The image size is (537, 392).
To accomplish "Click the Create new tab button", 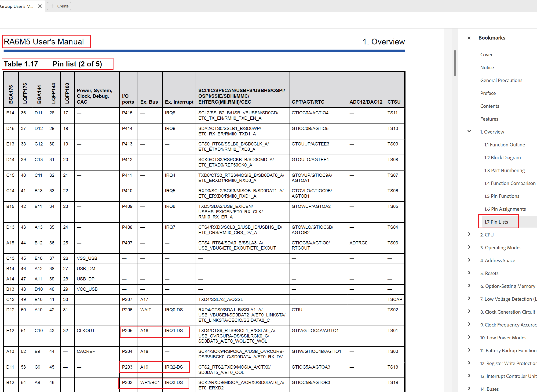I will 59,6.
